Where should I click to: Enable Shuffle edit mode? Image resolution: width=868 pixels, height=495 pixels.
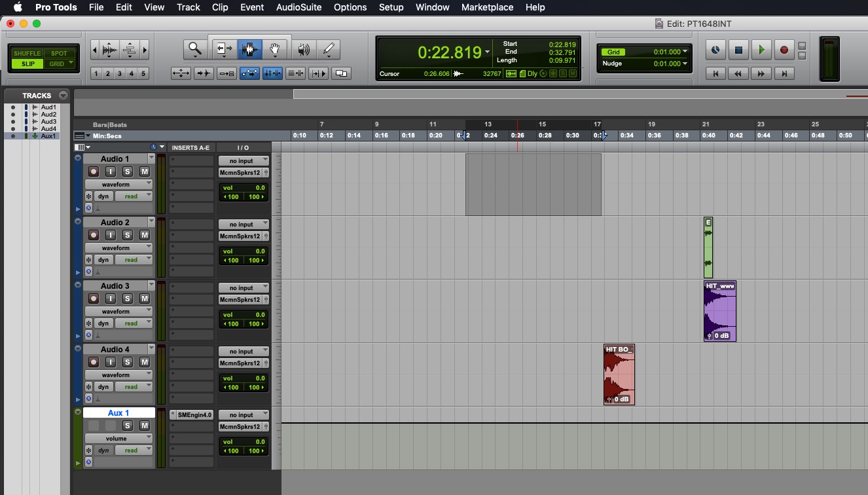click(x=27, y=53)
